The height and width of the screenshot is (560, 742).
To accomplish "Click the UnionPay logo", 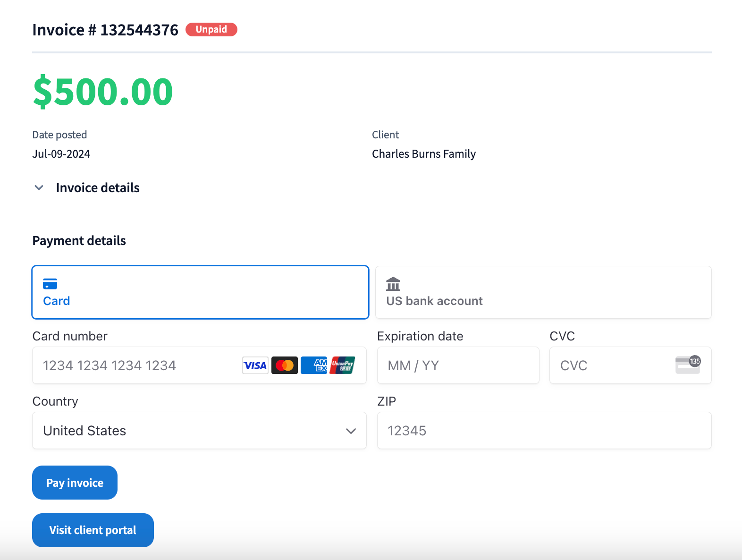I will (342, 365).
